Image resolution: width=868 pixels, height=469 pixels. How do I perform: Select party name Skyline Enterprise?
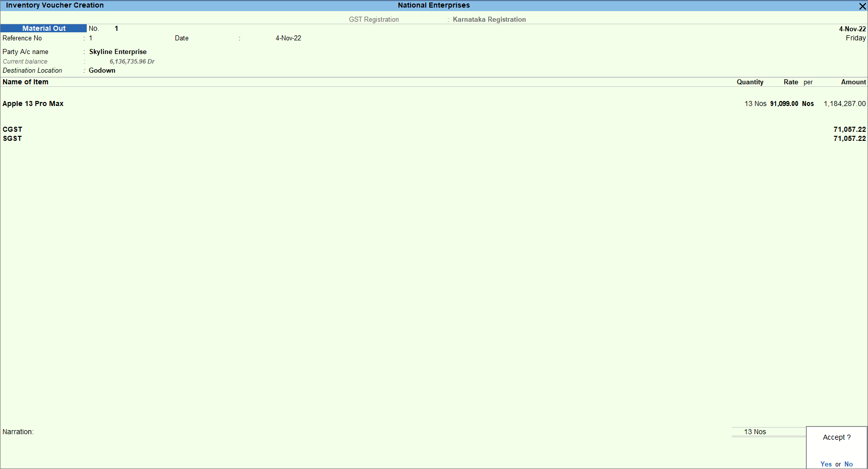(118, 51)
